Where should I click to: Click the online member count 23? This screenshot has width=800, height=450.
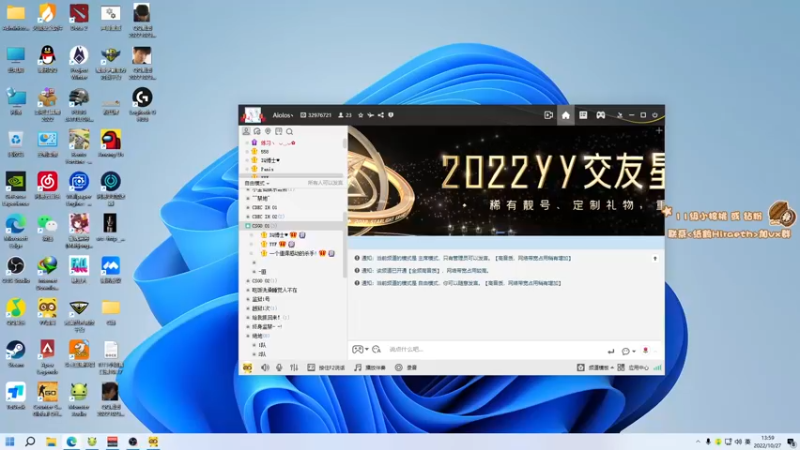(x=345, y=115)
